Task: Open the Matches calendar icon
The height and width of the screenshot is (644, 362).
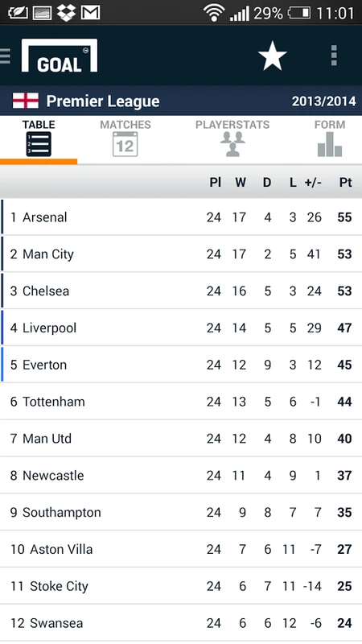Action: 125,144
